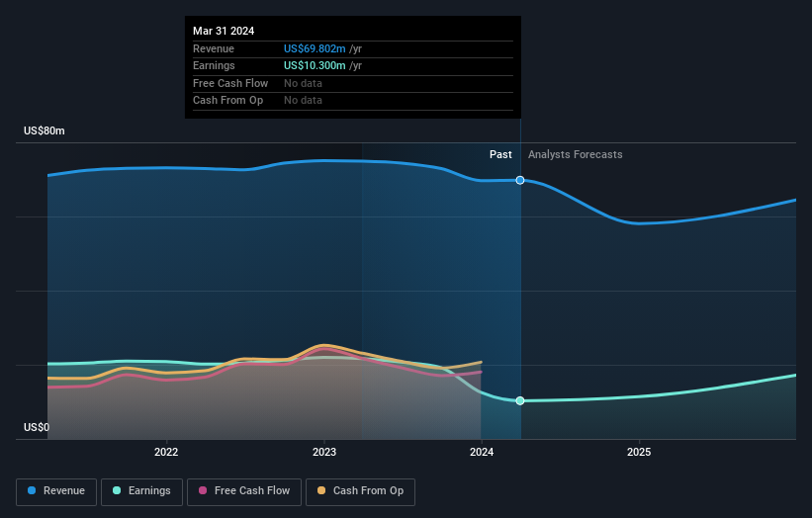Image resolution: width=812 pixels, height=518 pixels.
Task: Click the 2025 x-axis label
Action: point(639,452)
